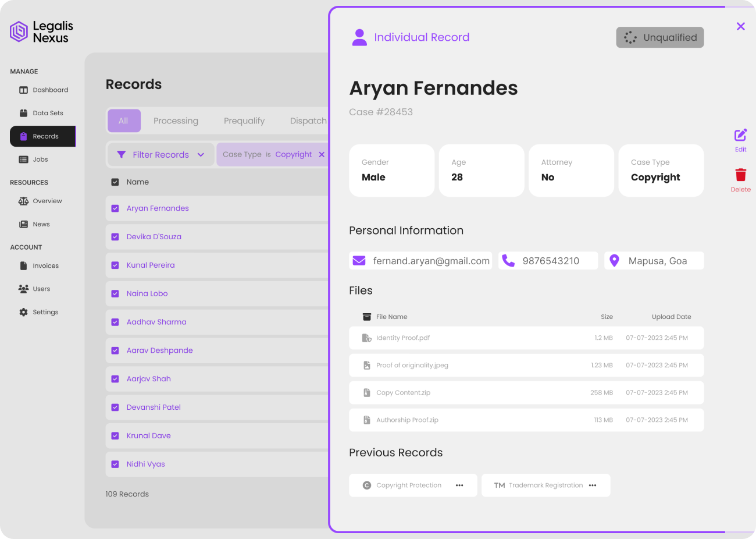This screenshot has width=756, height=539.
Task: Click the Trademark Registration previous record
Action: click(545, 485)
